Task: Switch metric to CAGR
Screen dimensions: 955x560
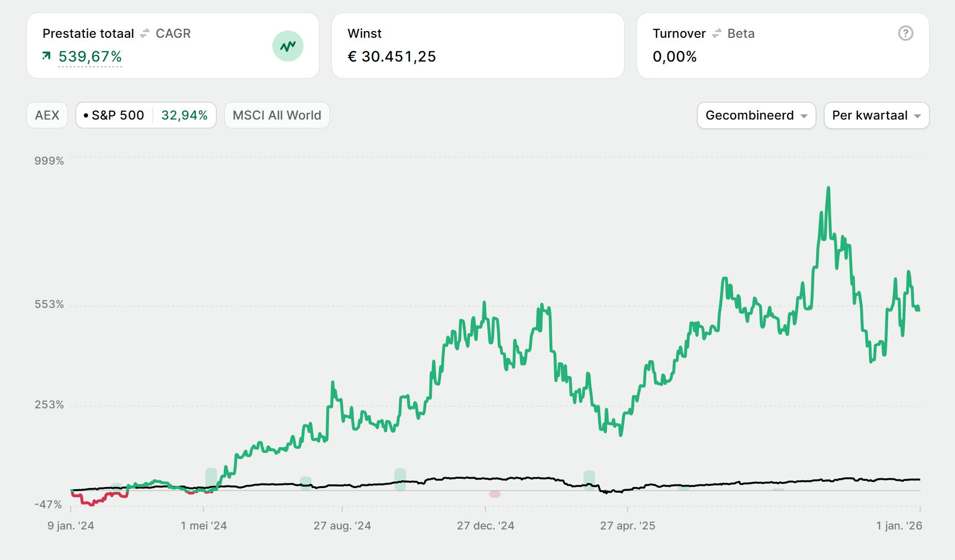Action: (x=173, y=34)
